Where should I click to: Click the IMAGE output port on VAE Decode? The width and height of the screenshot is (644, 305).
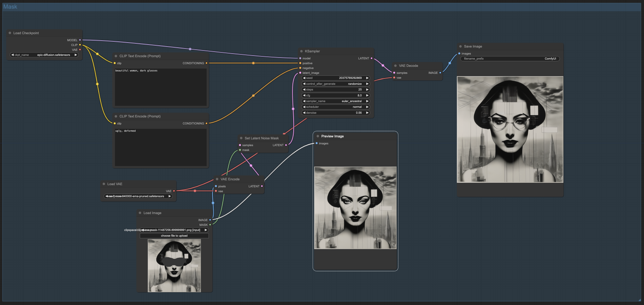[440, 73]
